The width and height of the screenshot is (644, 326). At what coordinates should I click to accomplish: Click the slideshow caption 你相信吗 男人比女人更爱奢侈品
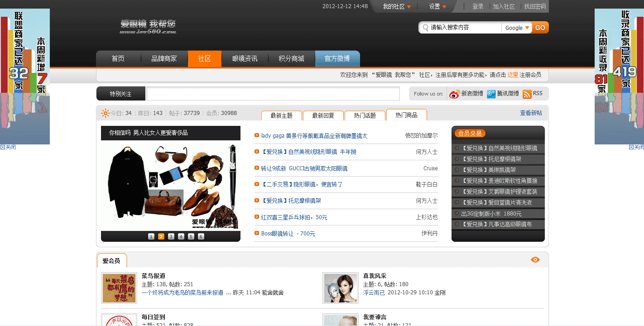tap(149, 133)
